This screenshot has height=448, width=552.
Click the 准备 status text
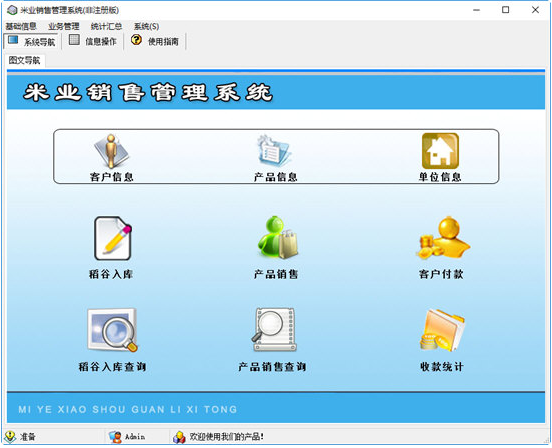click(x=28, y=437)
